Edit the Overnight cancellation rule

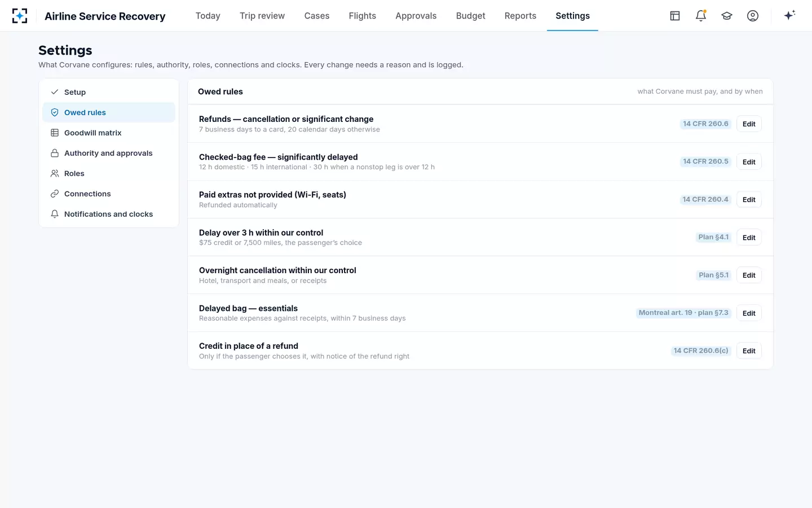point(749,275)
